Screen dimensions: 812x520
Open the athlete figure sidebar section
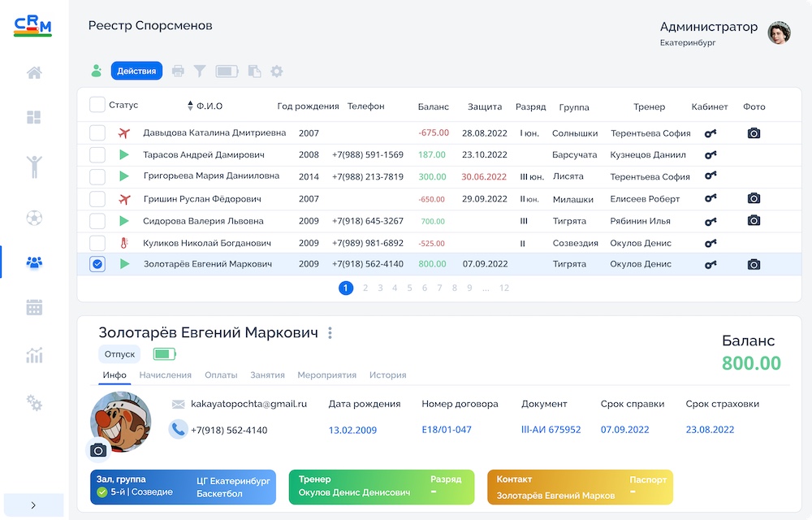point(34,167)
